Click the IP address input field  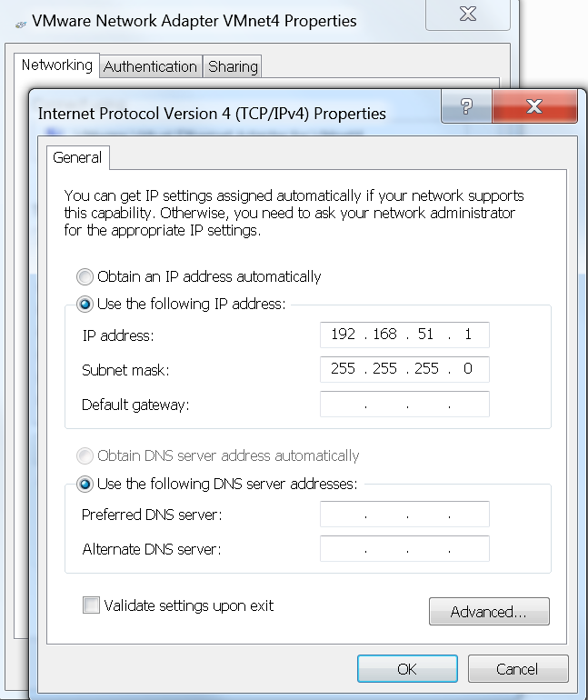pos(404,335)
